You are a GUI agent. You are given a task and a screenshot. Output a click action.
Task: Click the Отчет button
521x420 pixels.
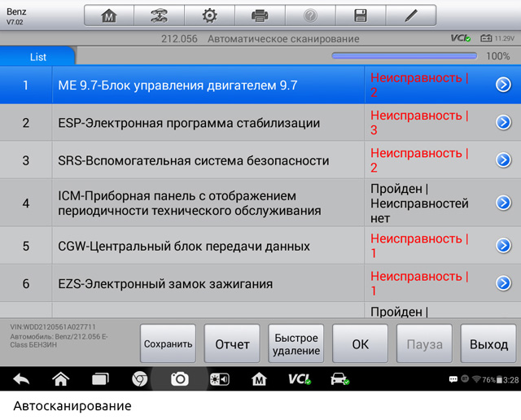click(x=232, y=343)
